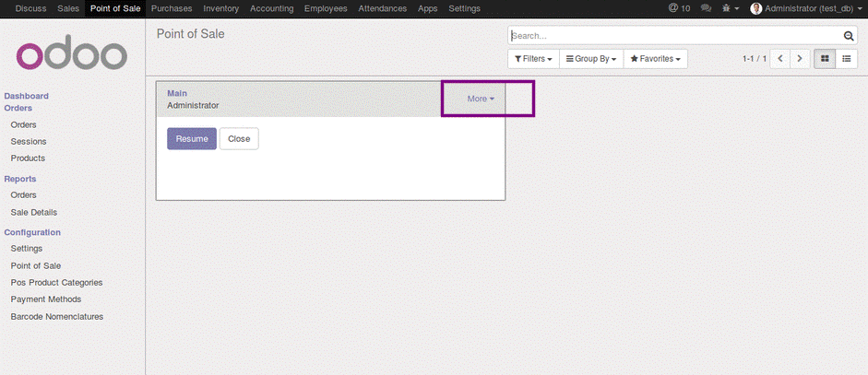Click the Reports section header
This screenshot has height=375, width=868.
20,179
